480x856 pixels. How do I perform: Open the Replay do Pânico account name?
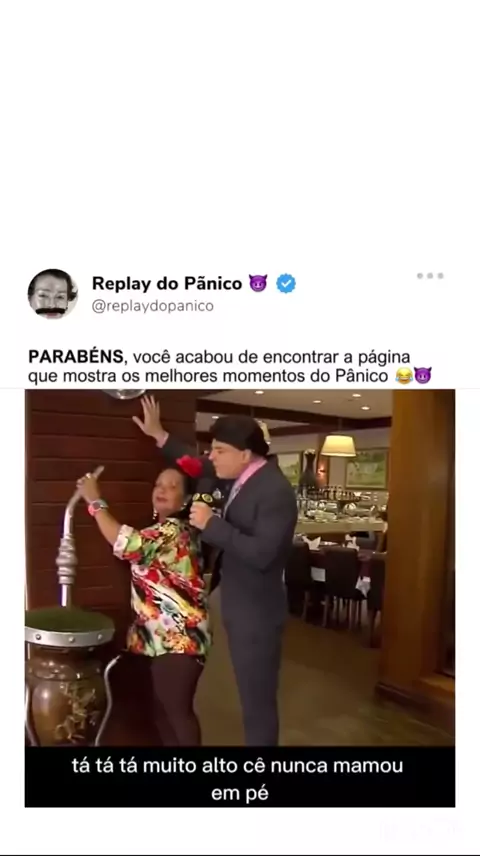coord(167,283)
